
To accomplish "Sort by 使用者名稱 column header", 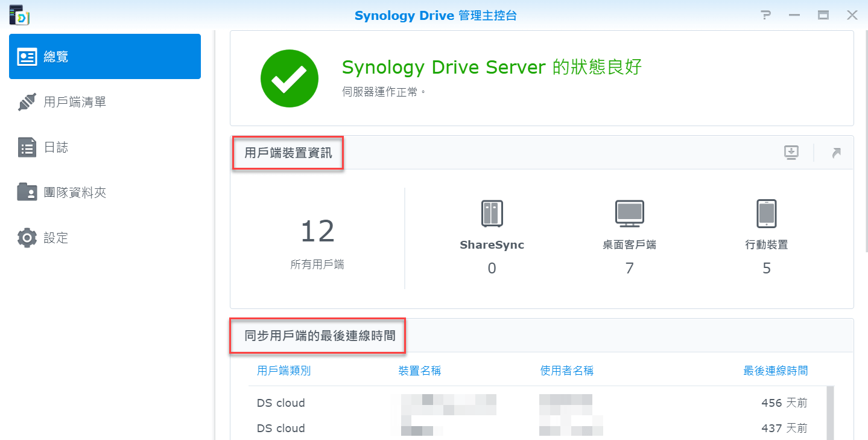I will pyautogui.click(x=567, y=371).
